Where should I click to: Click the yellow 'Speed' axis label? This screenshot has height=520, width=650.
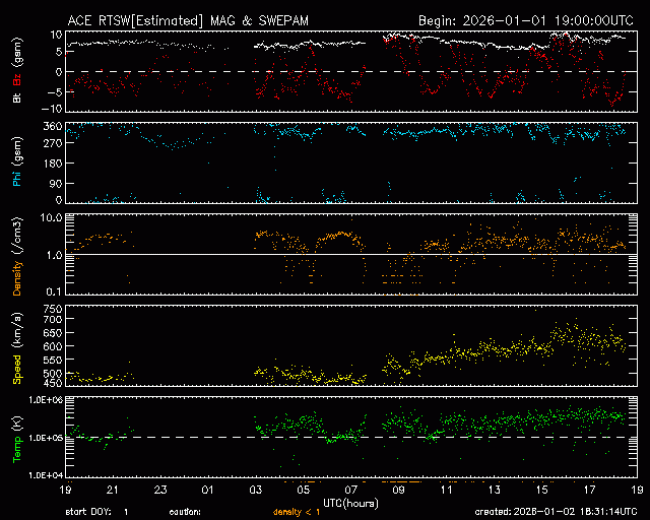coord(17,369)
